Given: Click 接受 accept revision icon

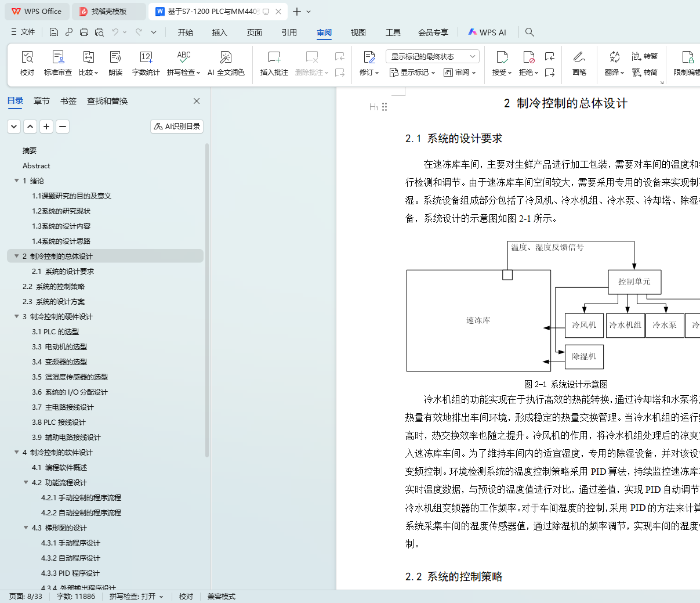Looking at the screenshot, I should coord(502,57).
